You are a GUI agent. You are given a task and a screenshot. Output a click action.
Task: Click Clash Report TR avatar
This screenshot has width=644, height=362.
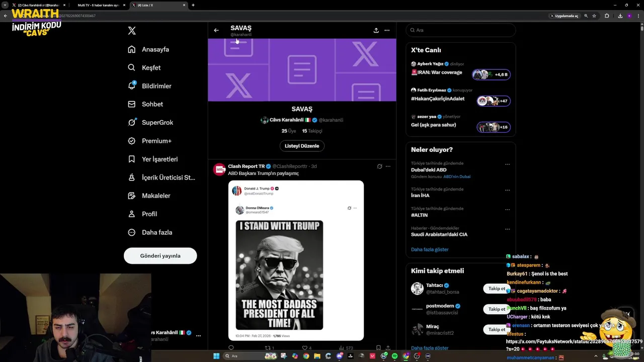click(219, 169)
